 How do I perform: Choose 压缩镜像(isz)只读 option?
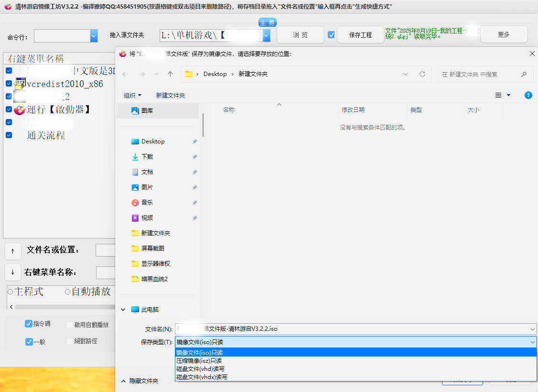(x=356, y=361)
